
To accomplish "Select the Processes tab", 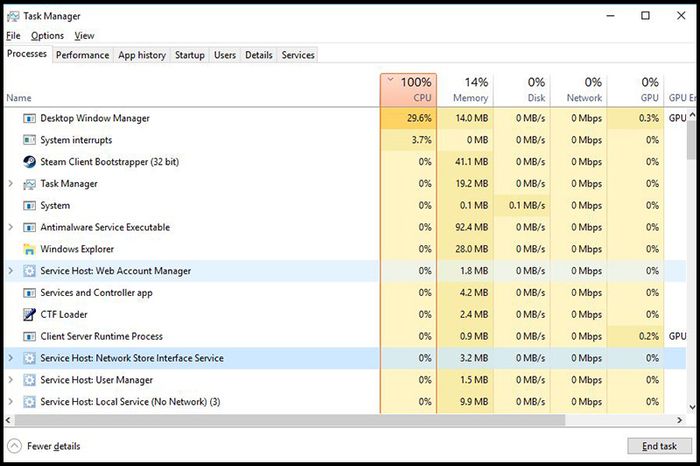I will [27, 54].
